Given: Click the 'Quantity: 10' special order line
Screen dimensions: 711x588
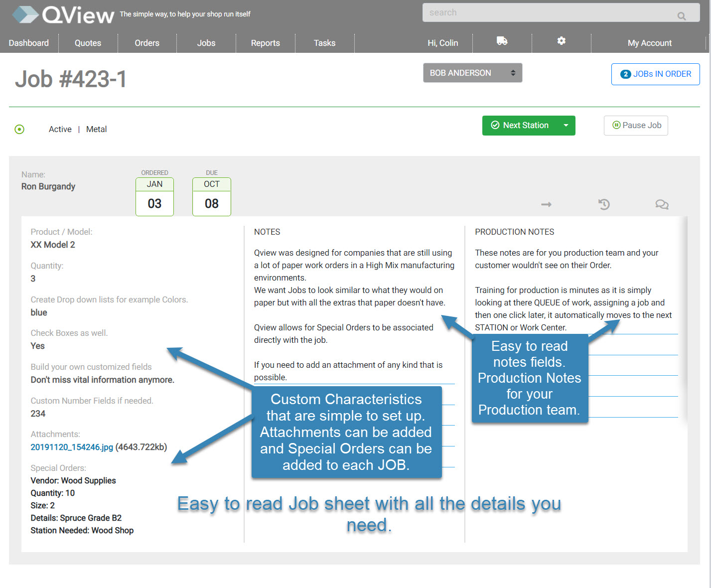Looking at the screenshot, I should 53,493.
